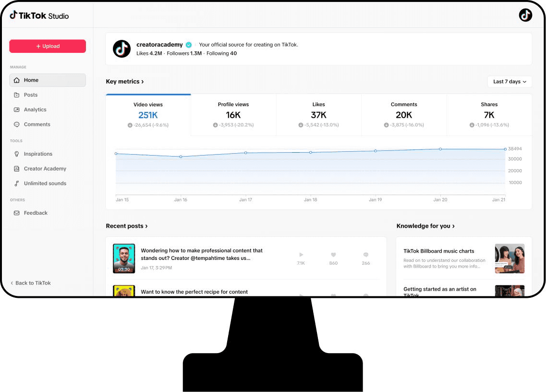Click the Jan 19 data point on chart

[376, 151]
